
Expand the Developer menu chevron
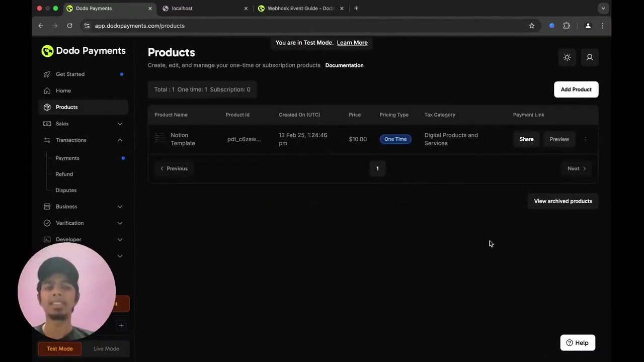120,240
